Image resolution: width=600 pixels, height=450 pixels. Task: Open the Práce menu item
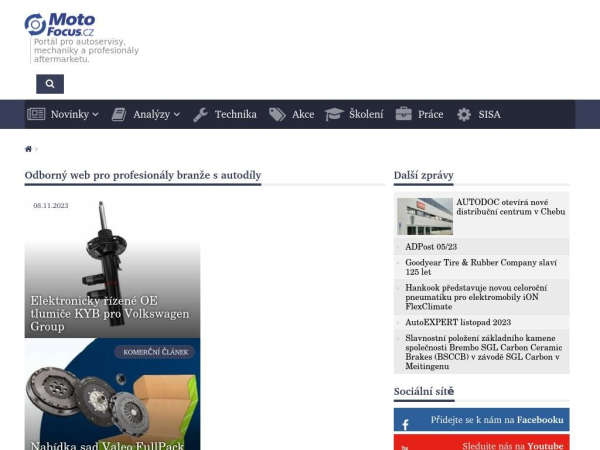(430, 114)
